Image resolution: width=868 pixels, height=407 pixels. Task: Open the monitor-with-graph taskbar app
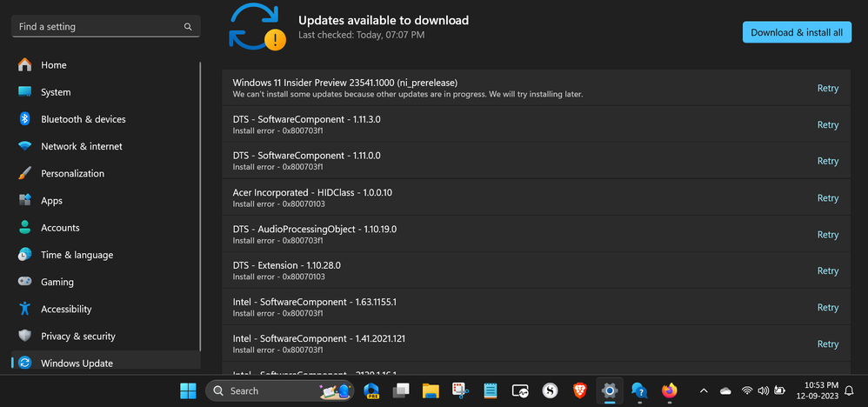(x=520, y=391)
